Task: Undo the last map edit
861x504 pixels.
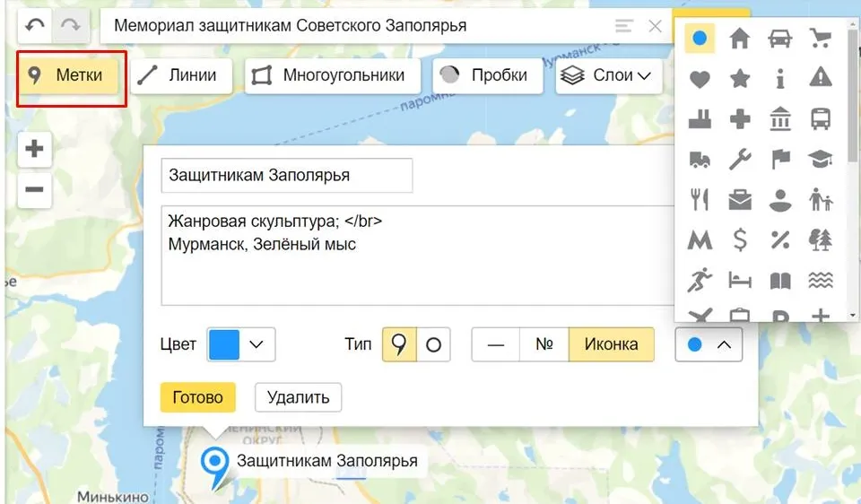Action: tap(35, 25)
